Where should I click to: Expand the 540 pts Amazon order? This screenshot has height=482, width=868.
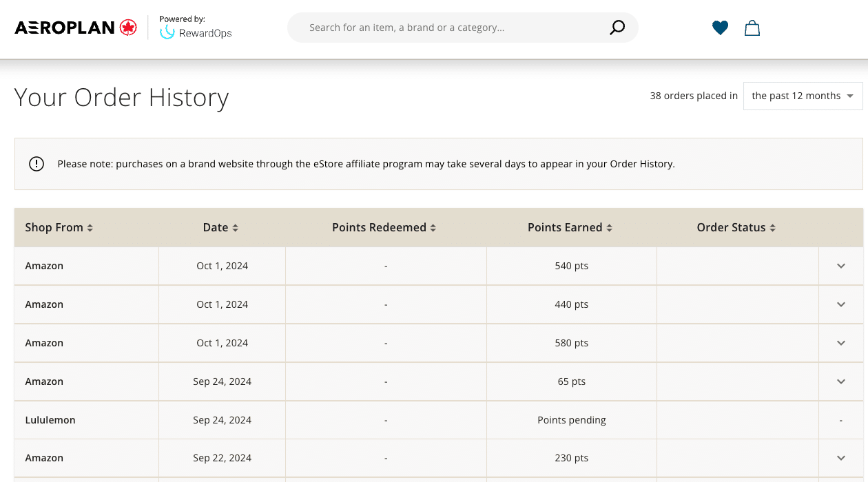(840, 266)
